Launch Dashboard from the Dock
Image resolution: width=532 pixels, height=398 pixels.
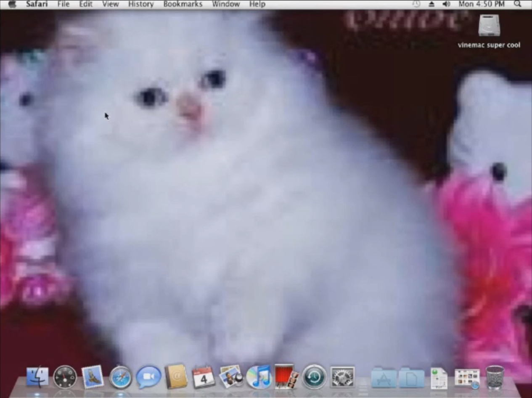[65, 377]
